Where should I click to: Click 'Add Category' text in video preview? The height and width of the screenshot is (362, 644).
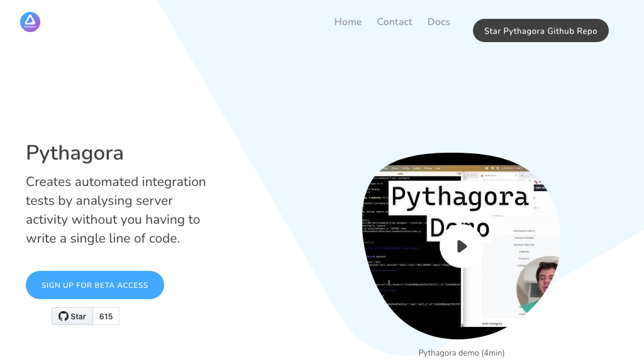(x=492, y=324)
